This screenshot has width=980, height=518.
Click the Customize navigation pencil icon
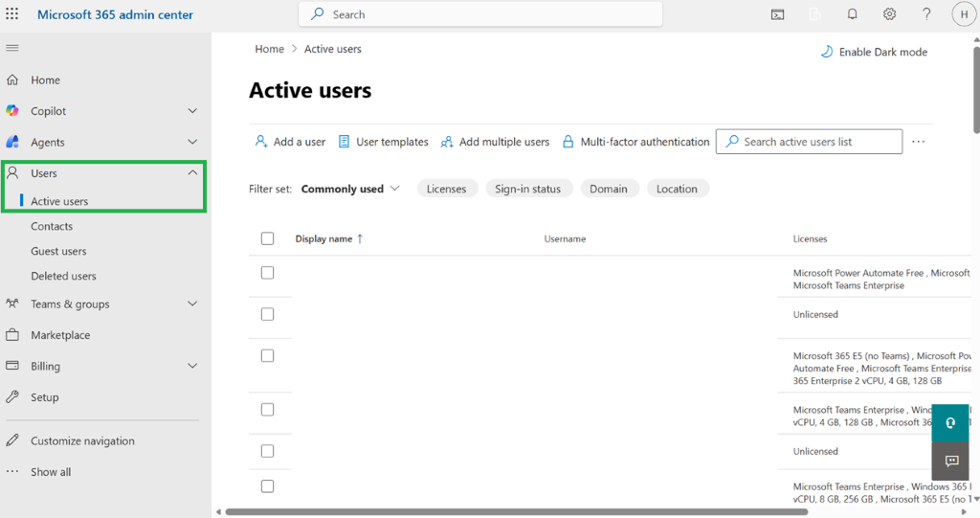pyautogui.click(x=11, y=440)
